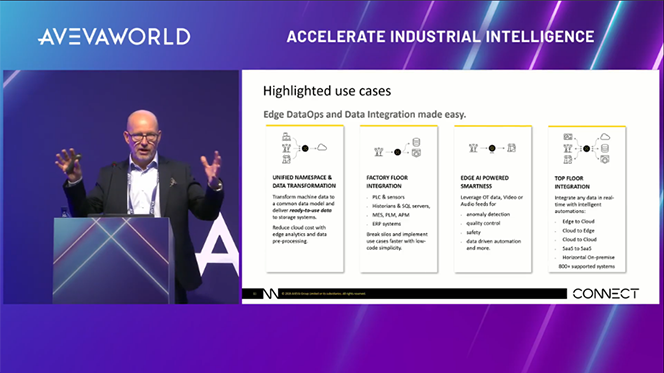This screenshot has width=664, height=373.
Task: Select the Edge AI Powered Smartness heading
Action: click(484, 182)
